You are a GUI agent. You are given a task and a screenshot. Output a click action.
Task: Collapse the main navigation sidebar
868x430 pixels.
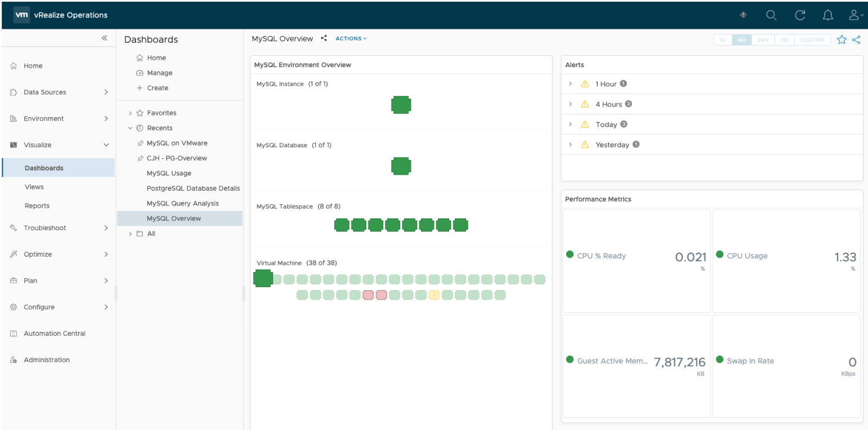pos(104,38)
